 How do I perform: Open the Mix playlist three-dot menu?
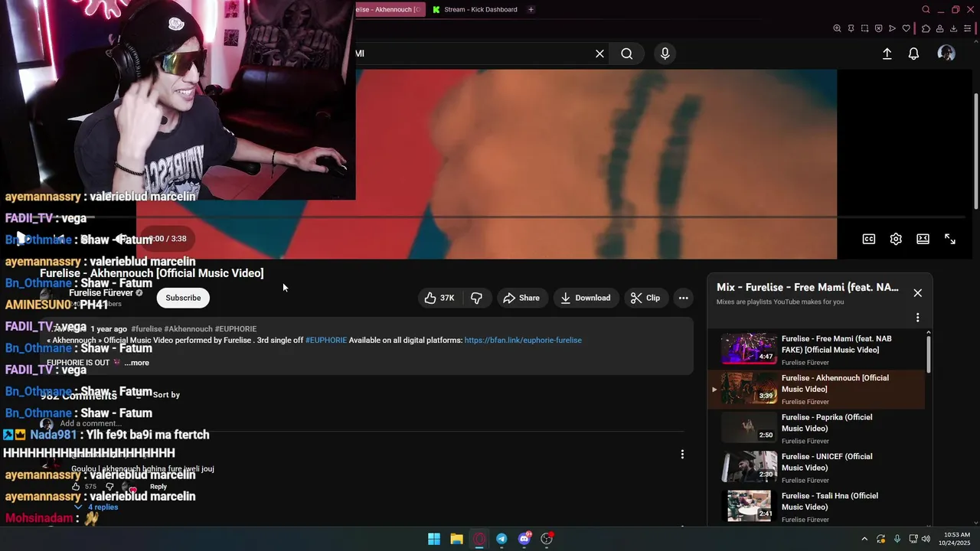917,318
